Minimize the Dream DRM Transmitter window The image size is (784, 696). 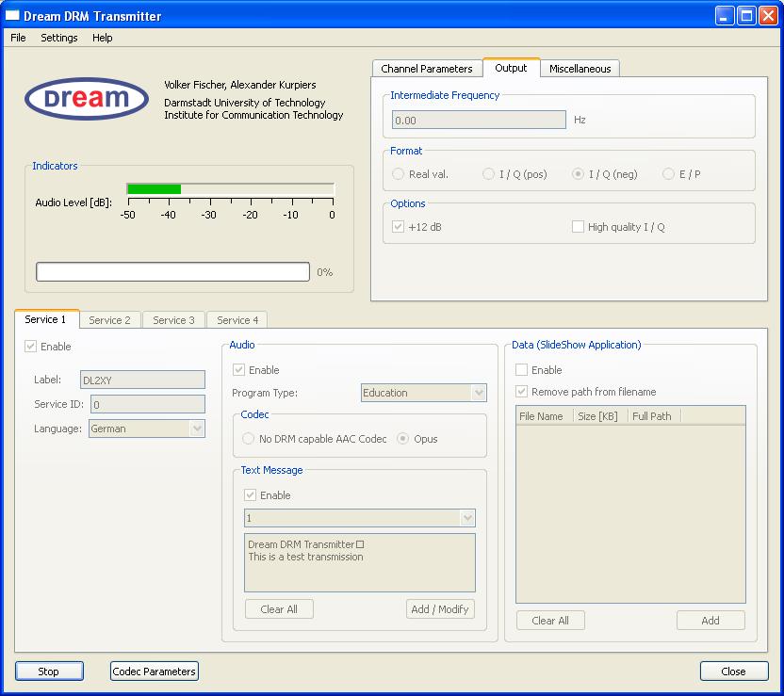(724, 16)
